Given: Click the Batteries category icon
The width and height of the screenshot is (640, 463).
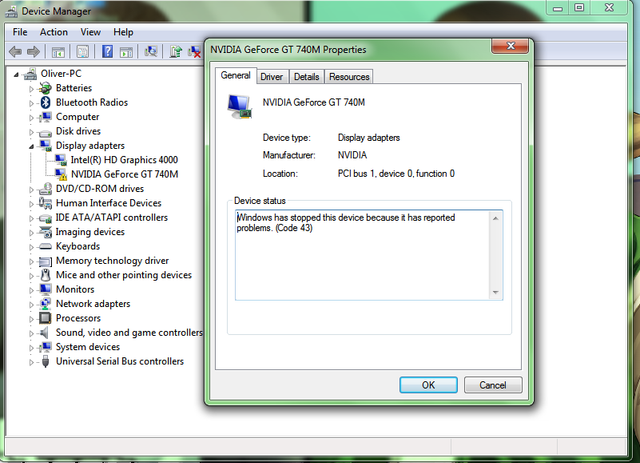Looking at the screenshot, I should pos(45,88).
